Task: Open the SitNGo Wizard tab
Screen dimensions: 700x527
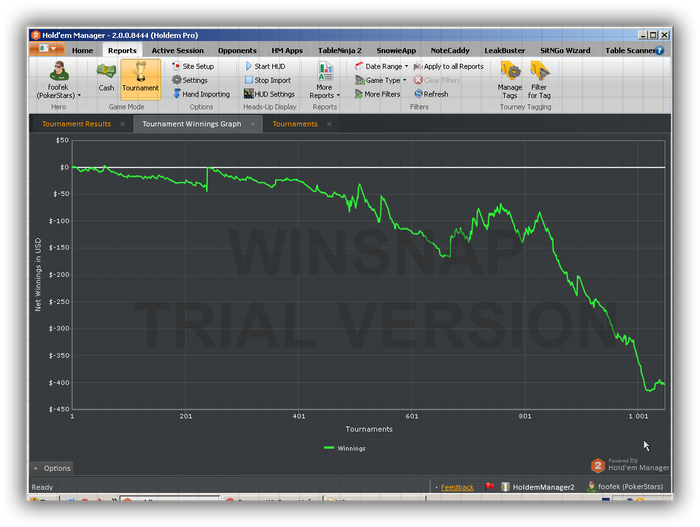Action: pyautogui.click(x=565, y=50)
